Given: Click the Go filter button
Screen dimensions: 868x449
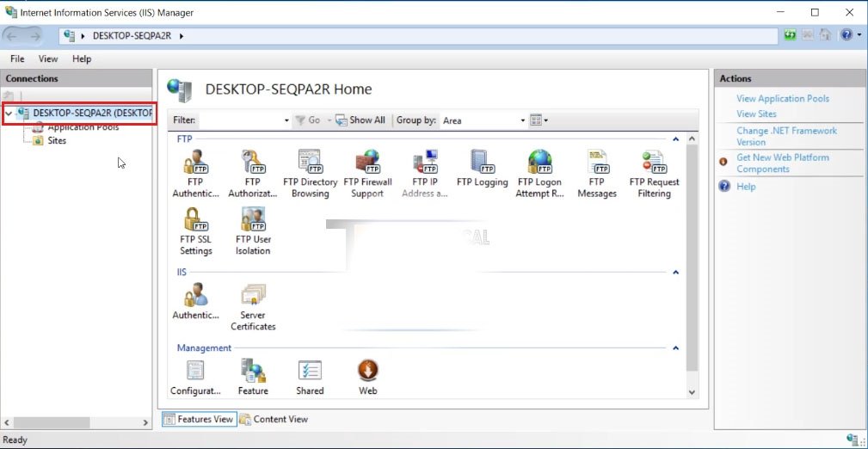Looking at the screenshot, I should coord(308,120).
